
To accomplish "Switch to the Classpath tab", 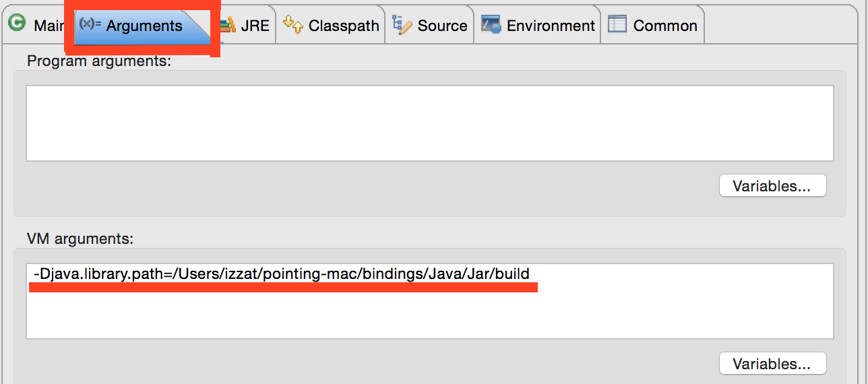I will [331, 26].
